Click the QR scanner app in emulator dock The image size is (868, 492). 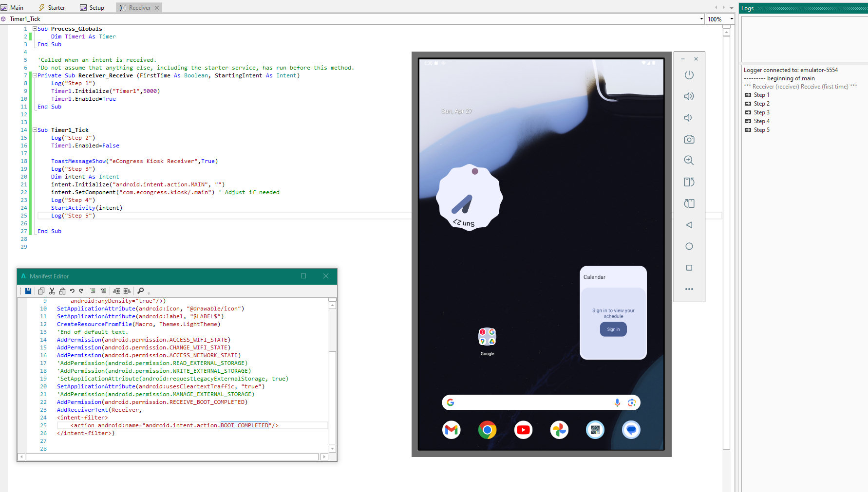[595, 430]
